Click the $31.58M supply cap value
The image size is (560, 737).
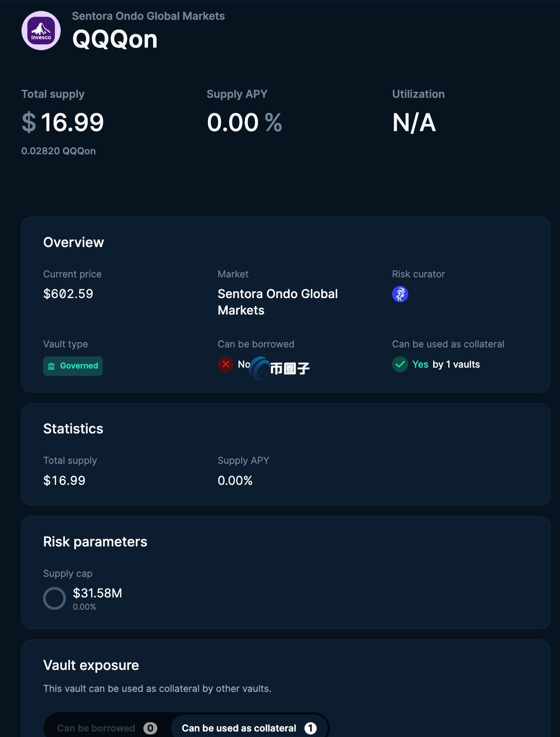(x=97, y=593)
